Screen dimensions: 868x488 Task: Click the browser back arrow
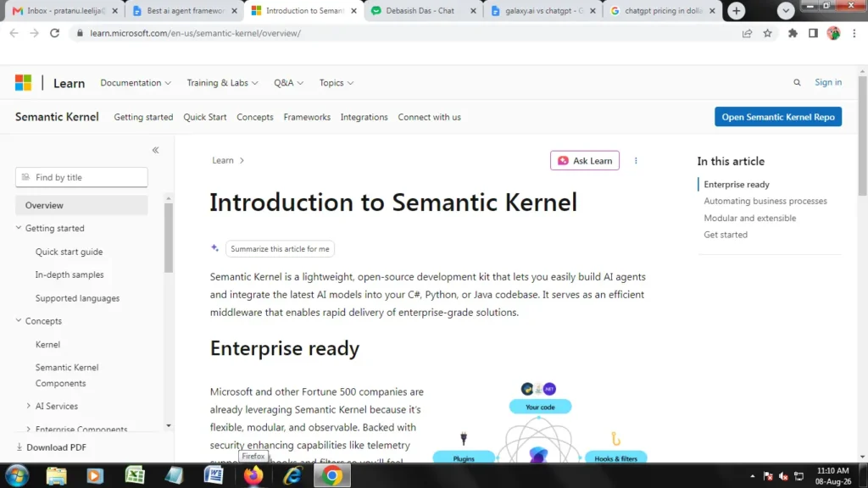pos(14,33)
